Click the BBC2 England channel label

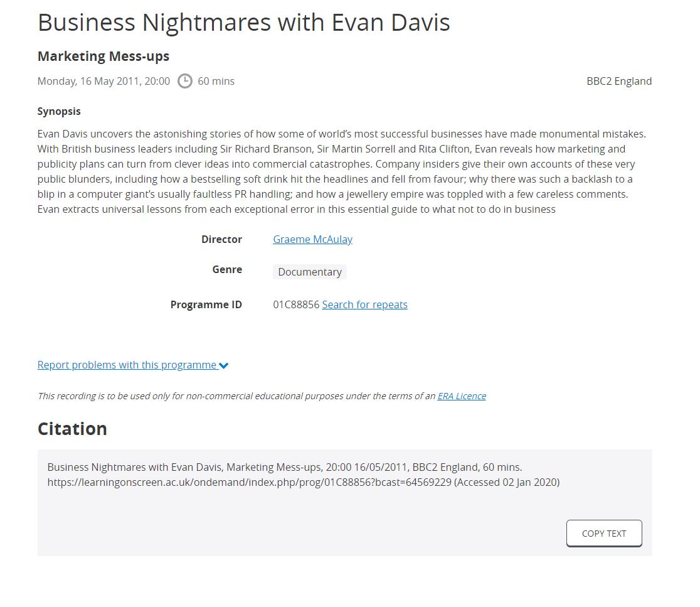click(618, 82)
